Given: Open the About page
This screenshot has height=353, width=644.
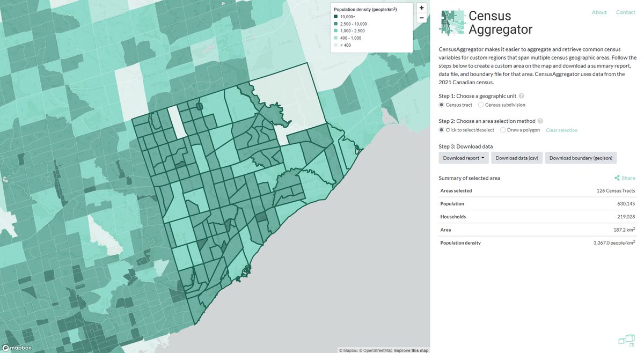Looking at the screenshot, I should coord(599,12).
